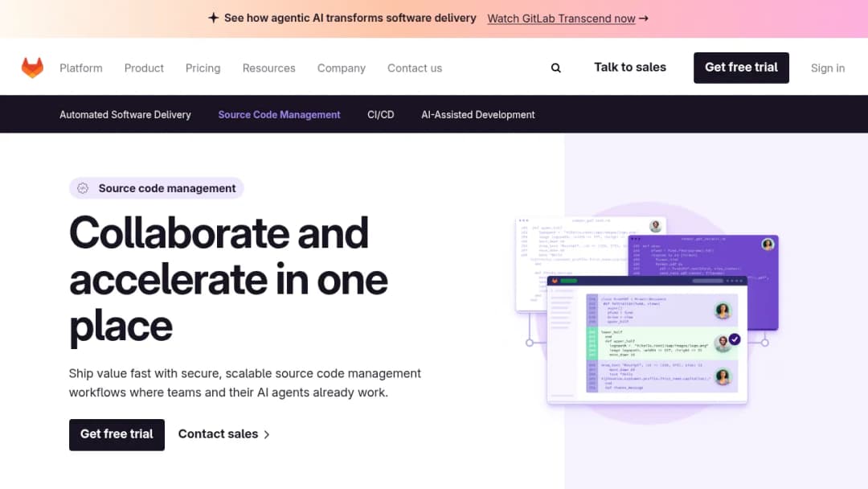Click the sparkle icon in announcement banner
This screenshot has height=489, width=868.
(213, 18)
